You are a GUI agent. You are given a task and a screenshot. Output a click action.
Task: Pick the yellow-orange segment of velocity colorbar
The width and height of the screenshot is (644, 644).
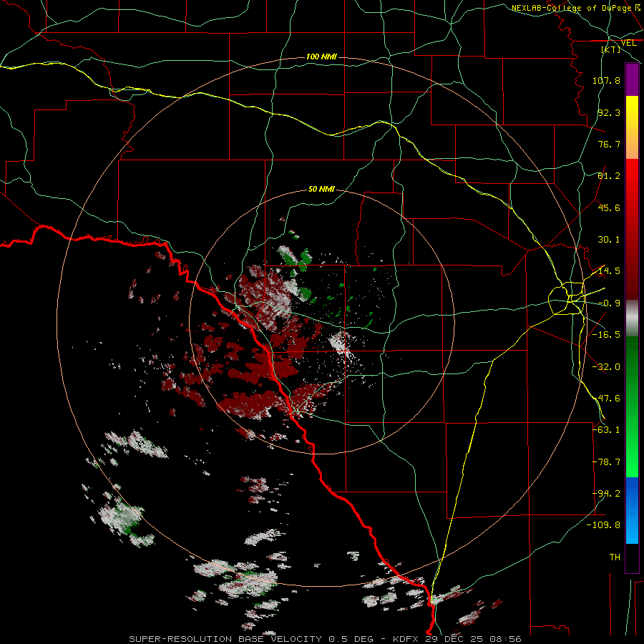click(632, 127)
